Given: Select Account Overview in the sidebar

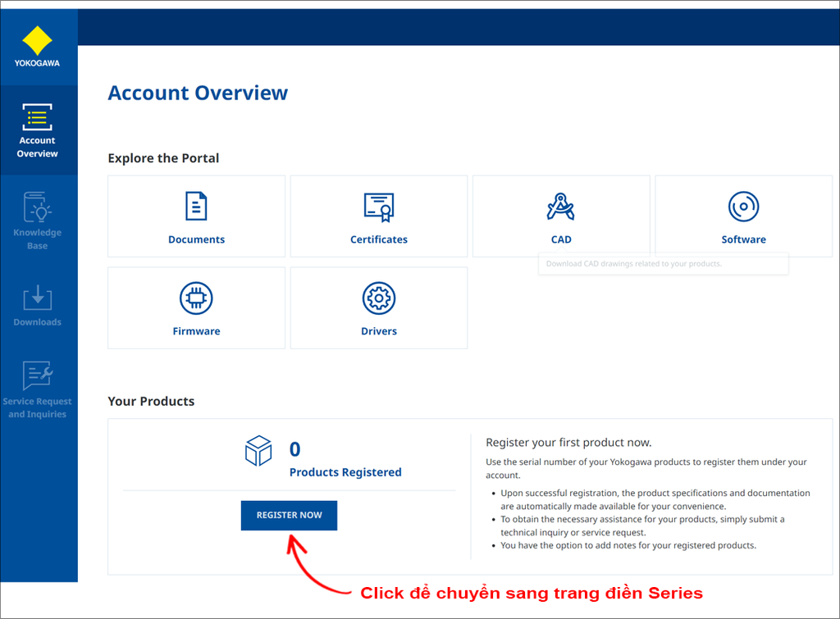Looking at the screenshot, I should click(x=38, y=131).
